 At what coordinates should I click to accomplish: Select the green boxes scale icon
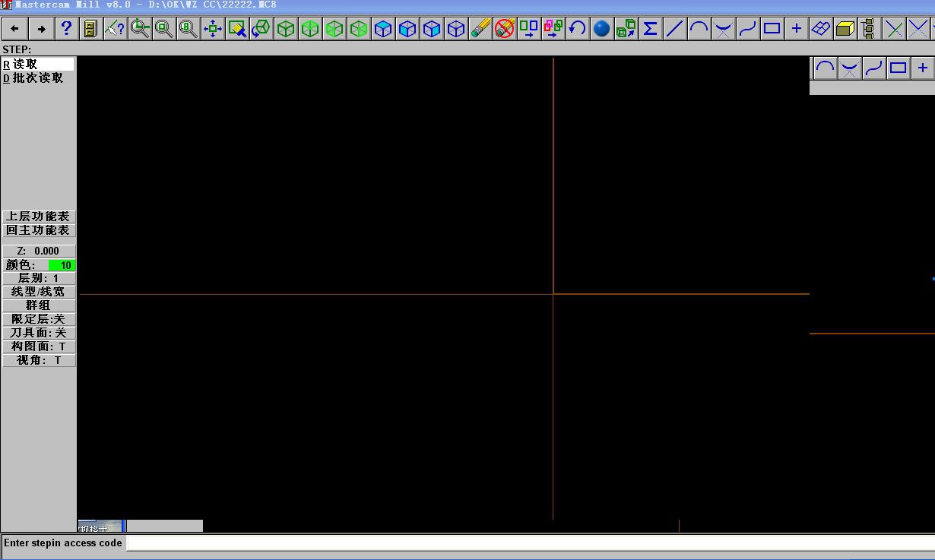[626, 29]
